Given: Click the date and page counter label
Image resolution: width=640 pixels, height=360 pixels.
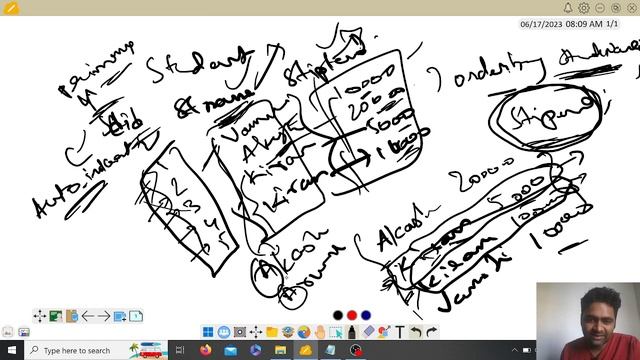Looking at the screenshot, I should click(x=569, y=24).
